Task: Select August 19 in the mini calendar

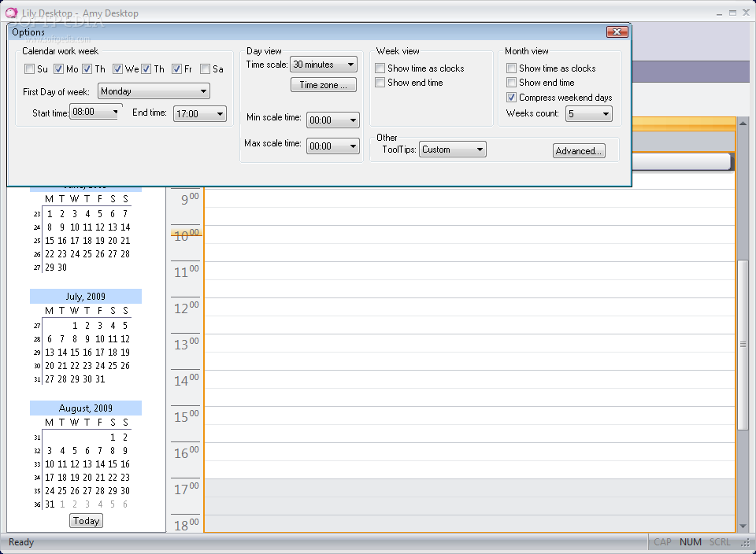Action: tap(75, 478)
